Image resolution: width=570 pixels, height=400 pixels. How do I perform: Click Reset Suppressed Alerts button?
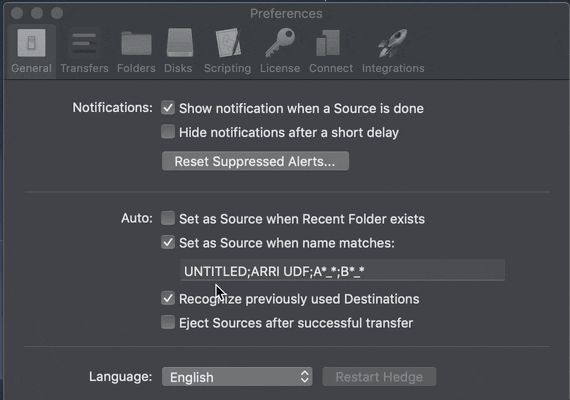tap(255, 161)
